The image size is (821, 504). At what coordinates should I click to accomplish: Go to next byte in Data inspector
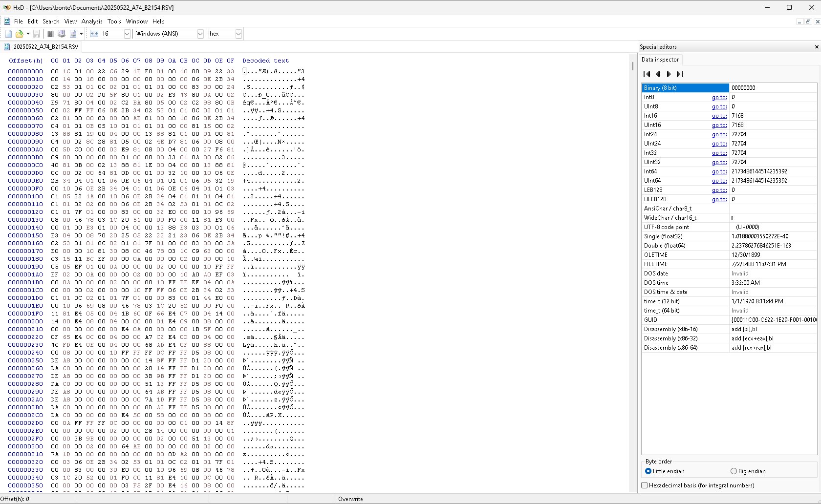click(x=669, y=74)
